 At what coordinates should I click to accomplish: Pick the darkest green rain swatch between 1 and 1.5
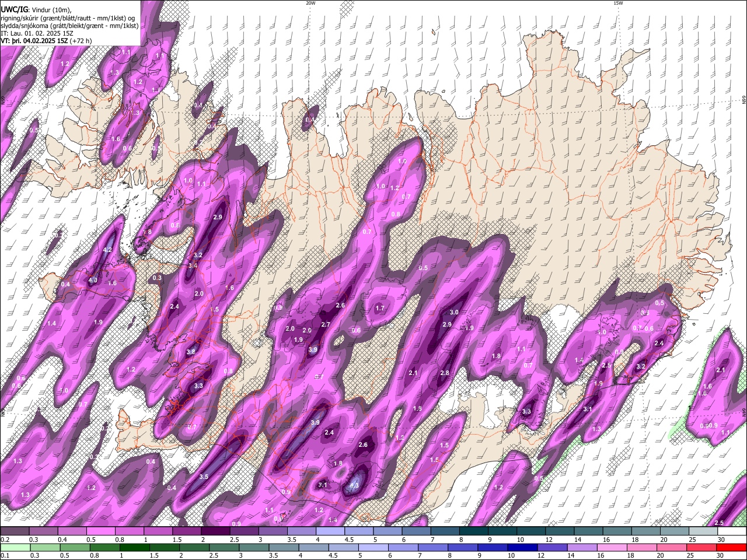click(x=135, y=547)
